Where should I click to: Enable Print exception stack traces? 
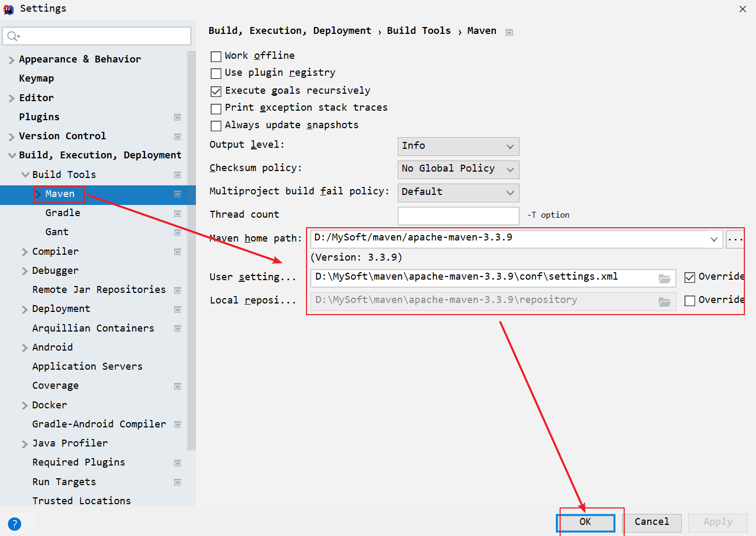click(216, 109)
